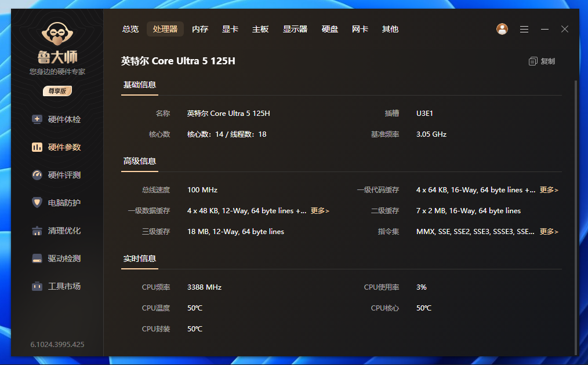Click version number 6.1024.3995.425
The width and height of the screenshot is (588, 365).
[x=57, y=344]
